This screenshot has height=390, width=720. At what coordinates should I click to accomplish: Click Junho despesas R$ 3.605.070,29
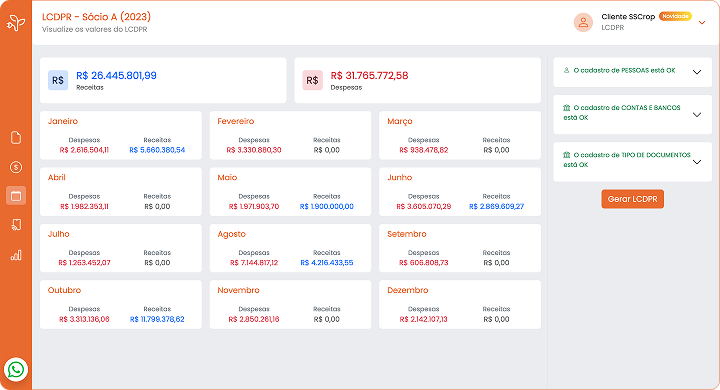click(423, 207)
